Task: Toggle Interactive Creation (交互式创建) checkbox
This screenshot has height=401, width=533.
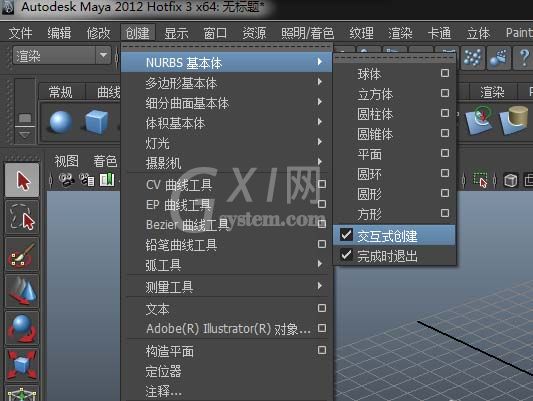Action: click(x=346, y=235)
